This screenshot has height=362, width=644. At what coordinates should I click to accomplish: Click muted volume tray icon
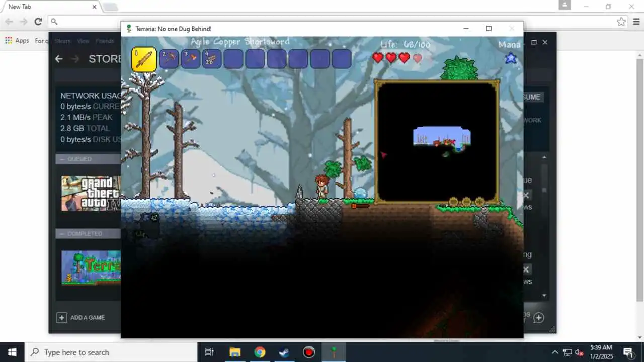click(579, 352)
